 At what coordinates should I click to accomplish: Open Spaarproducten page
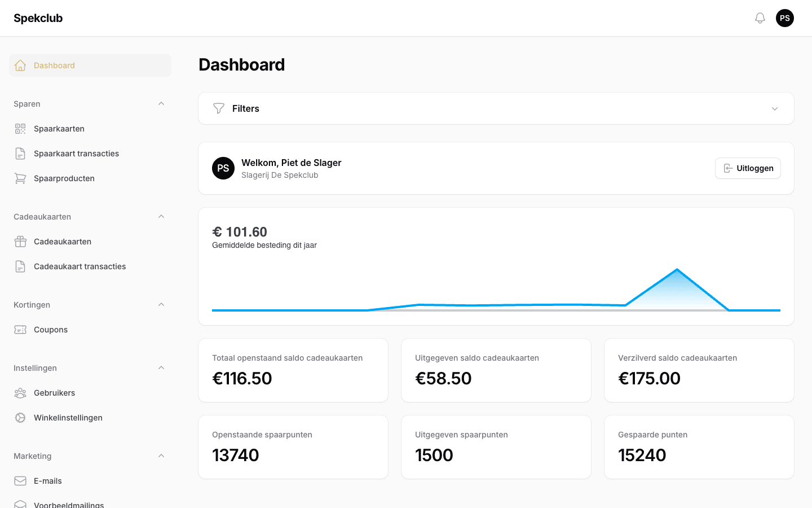click(90, 178)
